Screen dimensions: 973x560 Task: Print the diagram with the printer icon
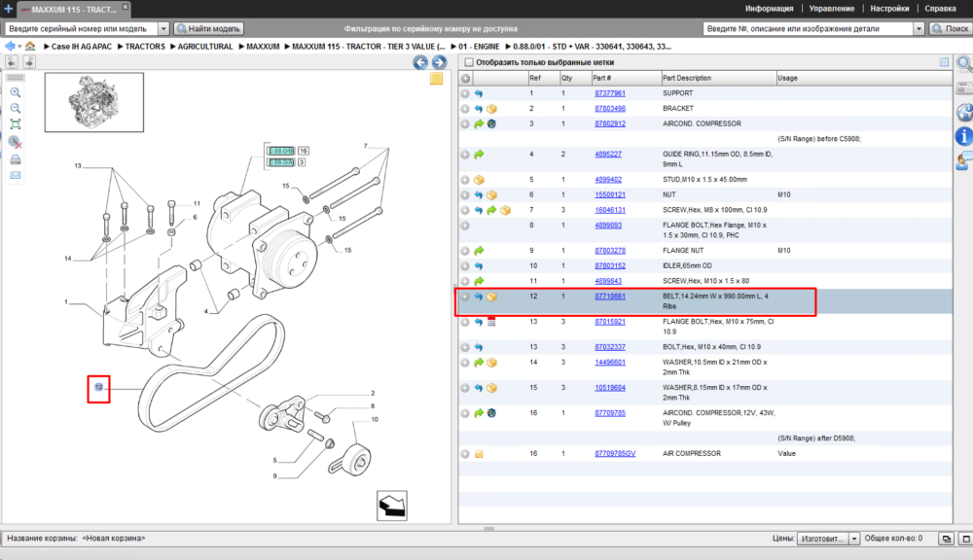pyautogui.click(x=16, y=159)
